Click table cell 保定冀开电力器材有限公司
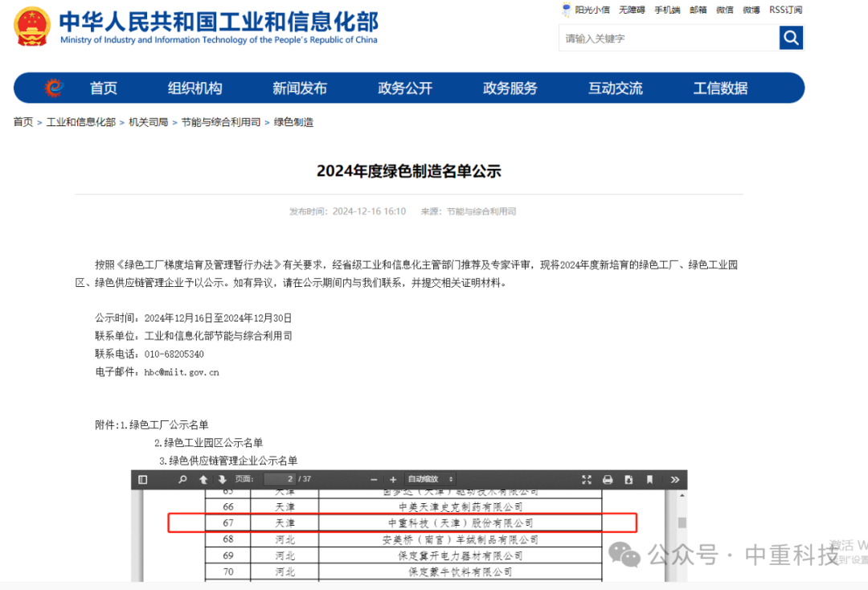 pyautogui.click(x=460, y=555)
